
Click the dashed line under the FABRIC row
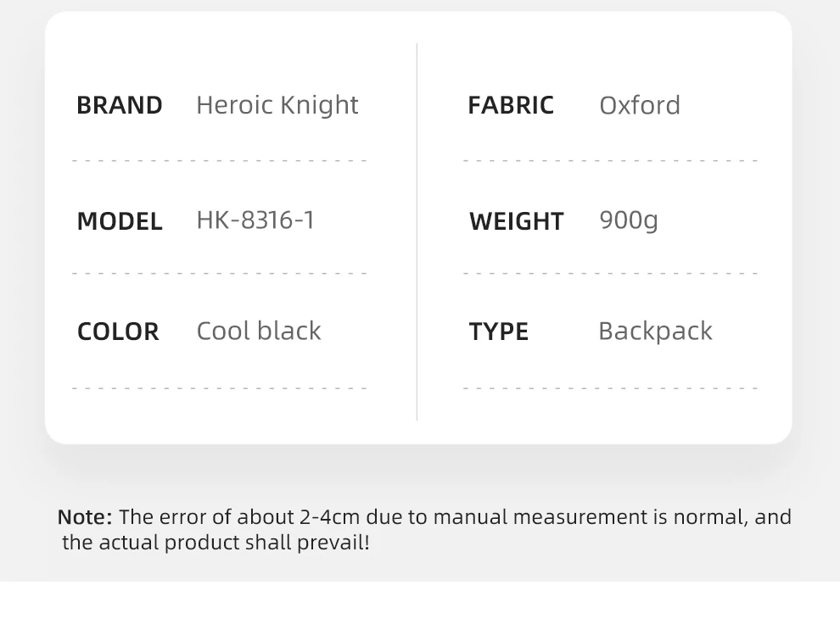pyautogui.click(x=610, y=160)
